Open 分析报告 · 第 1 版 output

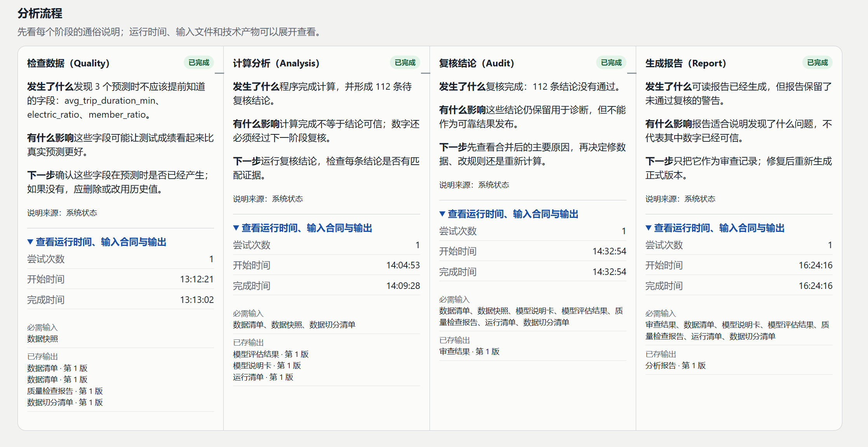[x=675, y=365]
